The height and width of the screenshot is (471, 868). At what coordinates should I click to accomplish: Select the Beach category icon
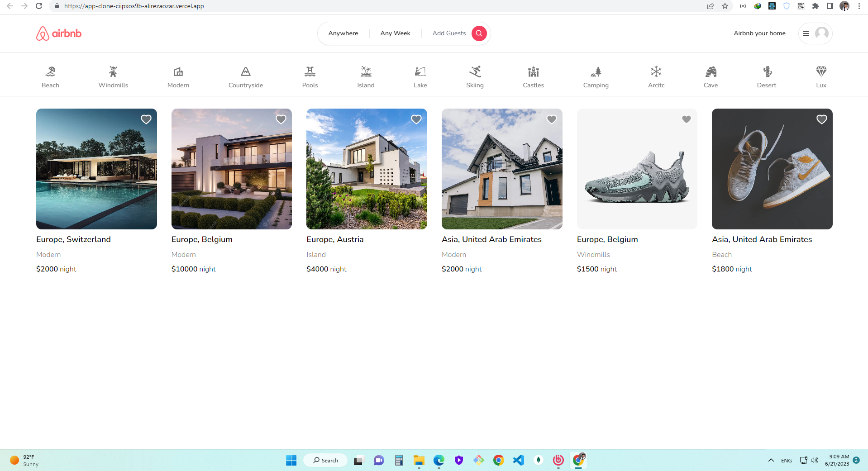click(x=50, y=75)
